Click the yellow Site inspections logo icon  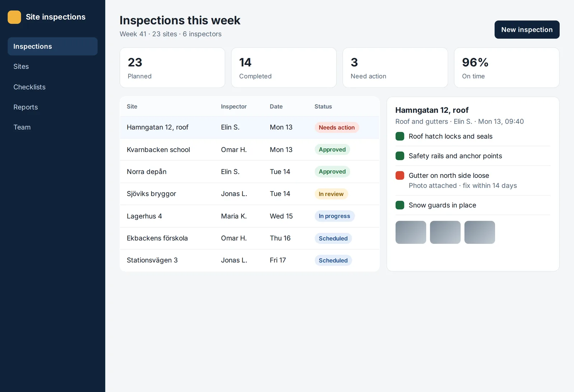[x=14, y=17]
